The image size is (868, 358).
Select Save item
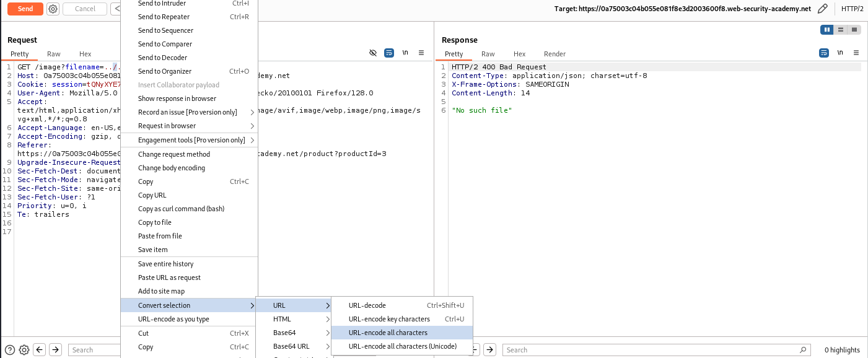point(189,250)
